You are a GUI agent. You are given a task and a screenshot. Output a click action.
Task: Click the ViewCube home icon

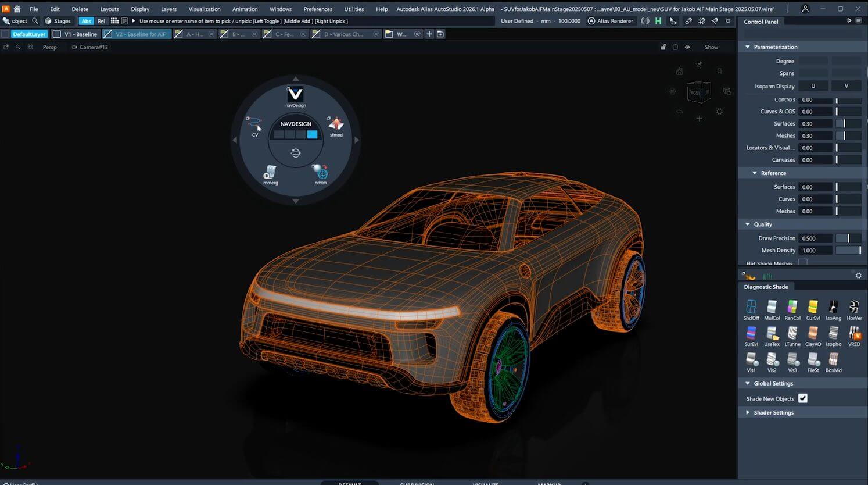point(680,71)
